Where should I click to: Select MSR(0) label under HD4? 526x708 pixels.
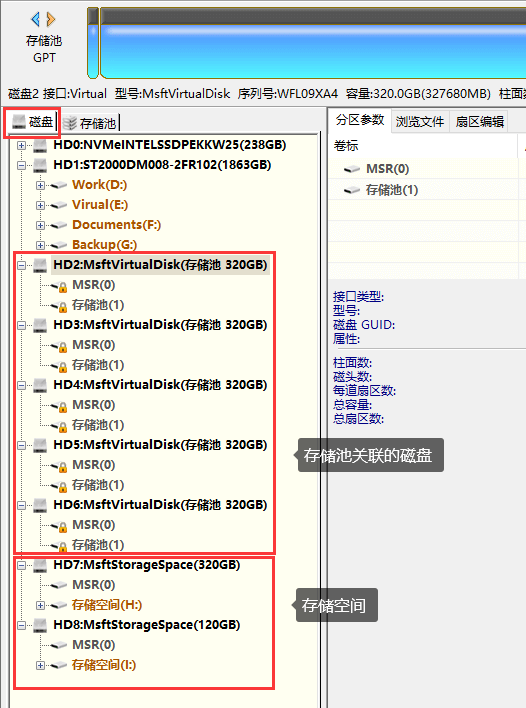(93, 405)
